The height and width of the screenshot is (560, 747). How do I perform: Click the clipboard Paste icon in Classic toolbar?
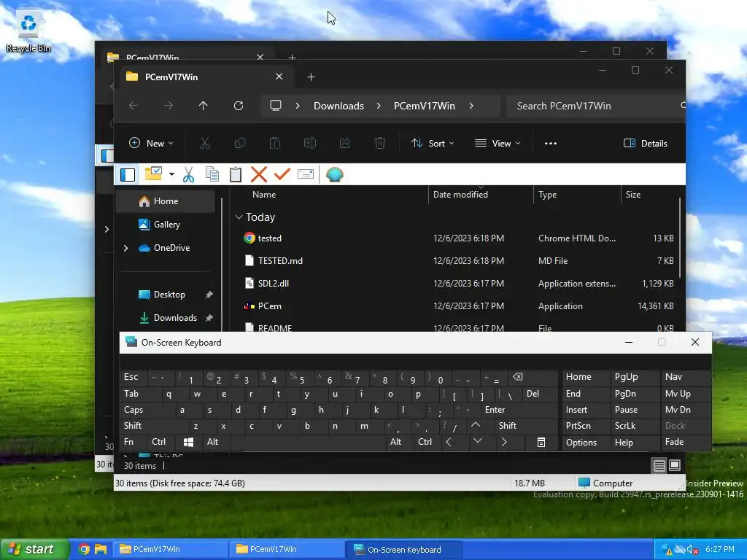pyautogui.click(x=236, y=175)
